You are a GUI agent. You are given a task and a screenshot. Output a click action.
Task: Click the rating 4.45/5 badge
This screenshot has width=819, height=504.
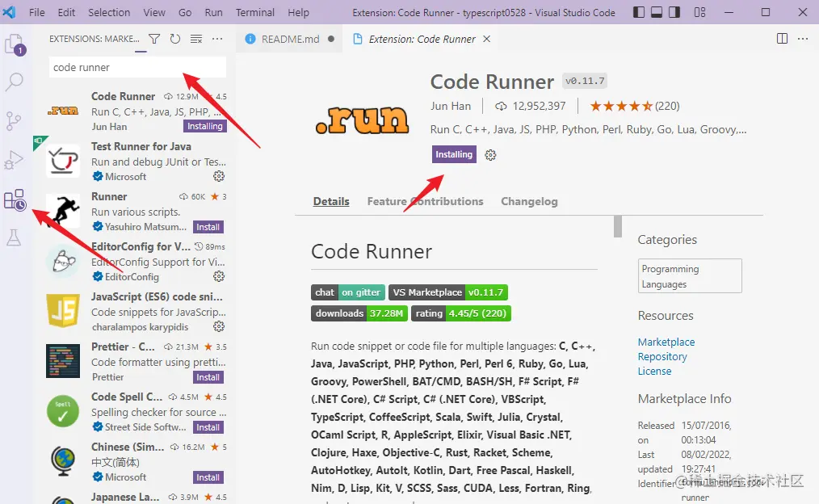461,313
